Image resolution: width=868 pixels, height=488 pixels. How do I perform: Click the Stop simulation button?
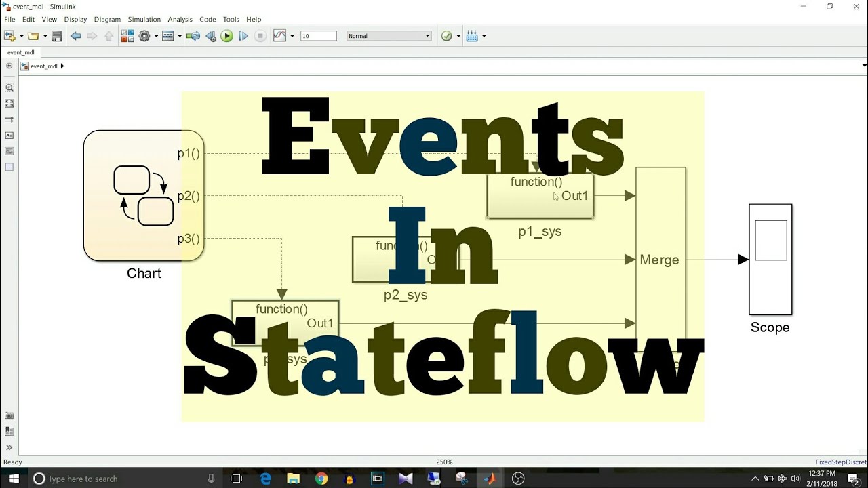(x=260, y=36)
